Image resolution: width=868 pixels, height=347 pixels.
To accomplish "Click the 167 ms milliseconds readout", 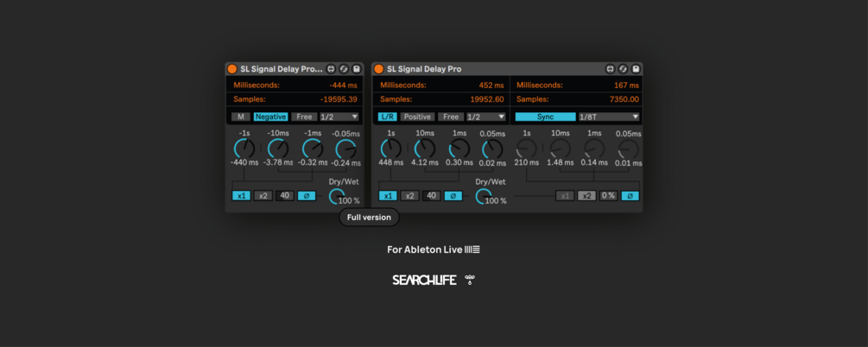I will (x=627, y=85).
